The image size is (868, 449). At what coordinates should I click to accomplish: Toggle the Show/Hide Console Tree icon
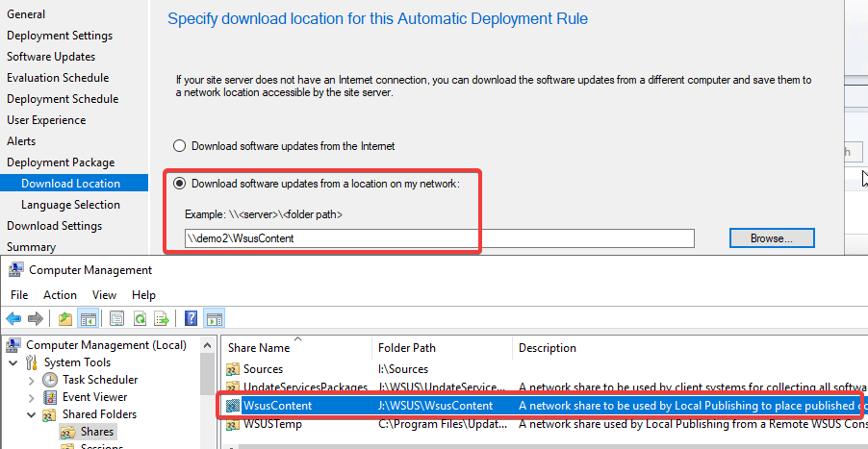[x=86, y=318]
